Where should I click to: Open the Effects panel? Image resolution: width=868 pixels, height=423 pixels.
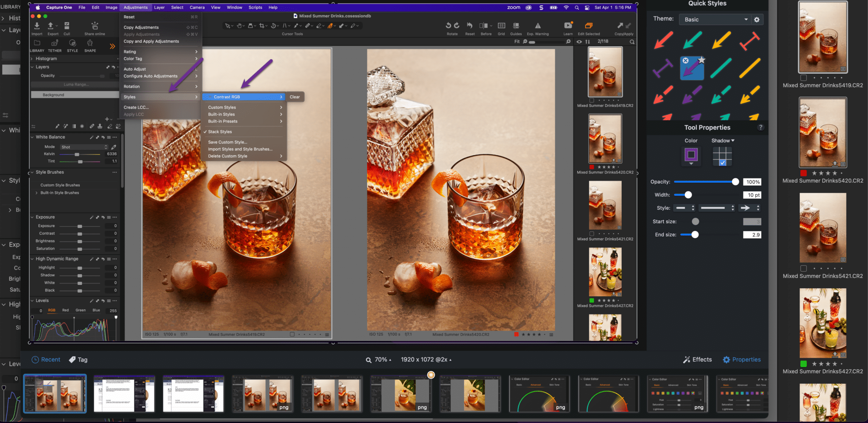tap(697, 359)
